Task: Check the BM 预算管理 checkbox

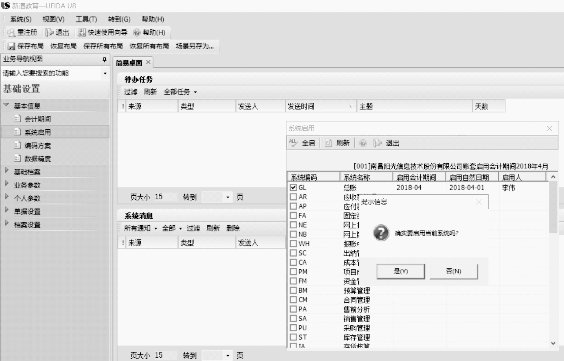Action: pyautogui.click(x=294, y=290)
